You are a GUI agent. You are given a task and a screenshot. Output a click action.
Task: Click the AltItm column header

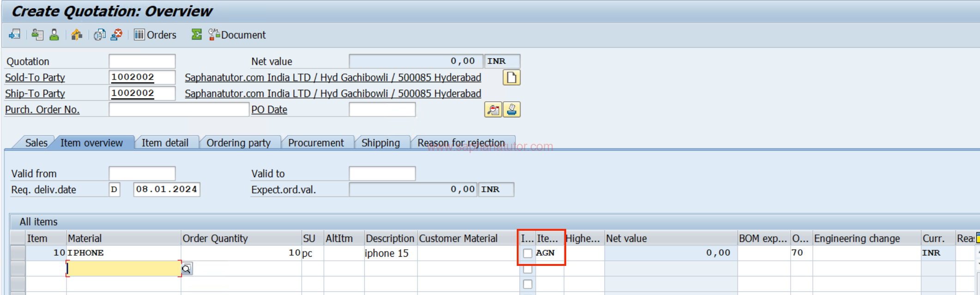point(344,238)
